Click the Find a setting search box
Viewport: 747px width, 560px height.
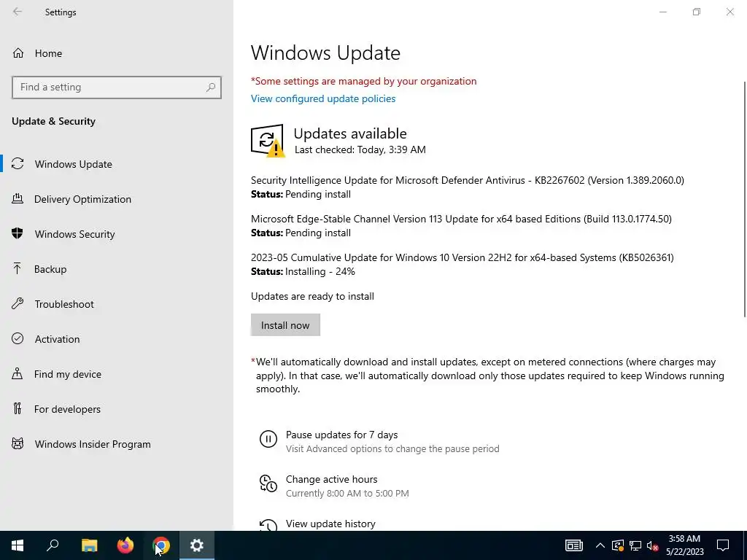(117, 87)
